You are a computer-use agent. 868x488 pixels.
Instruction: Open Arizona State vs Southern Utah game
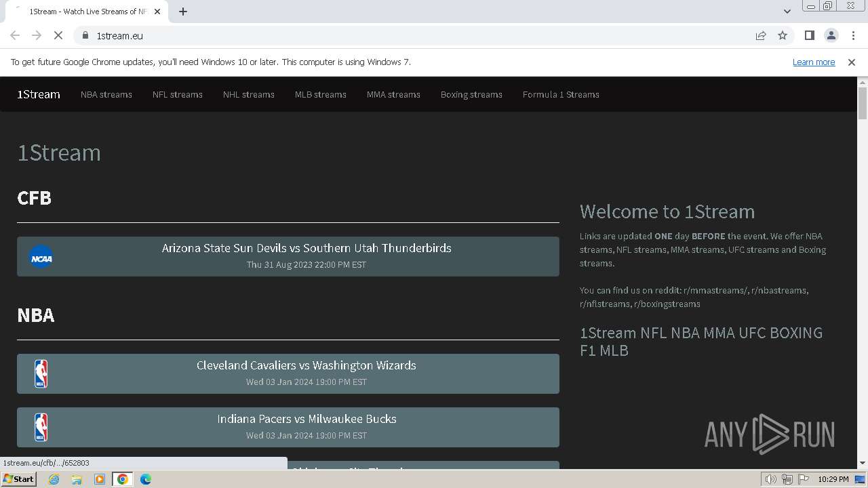pos(288,256)
